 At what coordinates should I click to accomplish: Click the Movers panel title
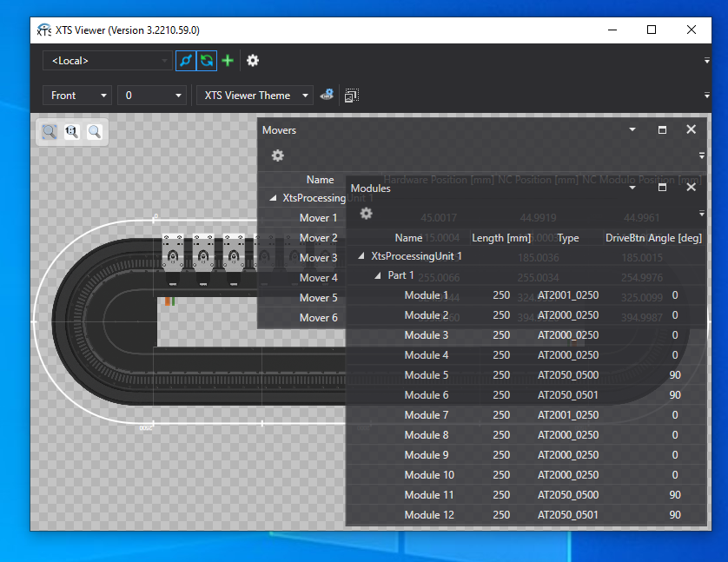coord(279,130)
